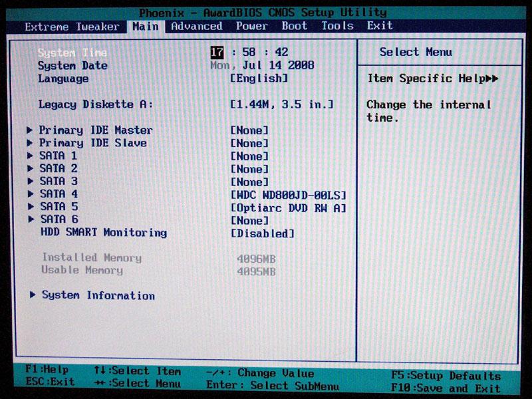Click the highlighted hour field 17
Image resolution: width=532 pixels, height=399 pixels.
(217, 53)
